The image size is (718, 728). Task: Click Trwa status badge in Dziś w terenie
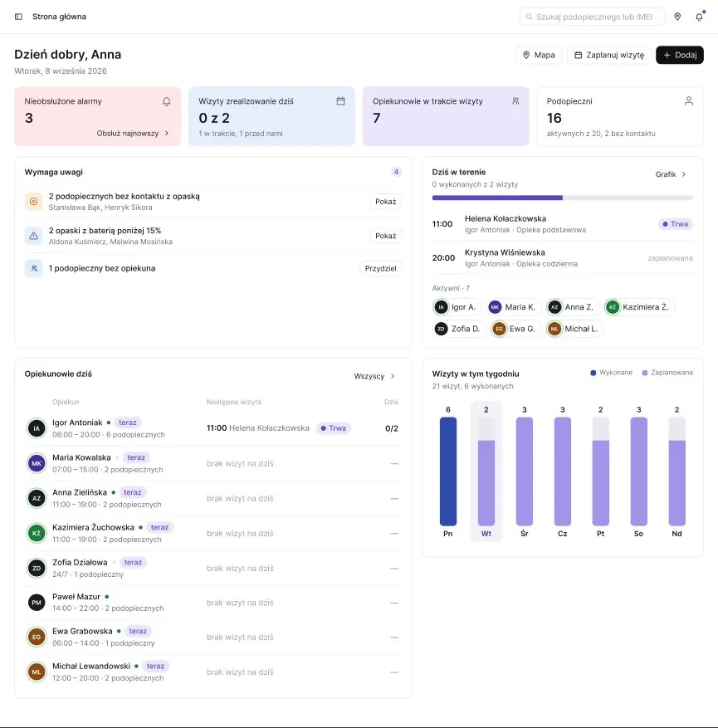(676, 224)
